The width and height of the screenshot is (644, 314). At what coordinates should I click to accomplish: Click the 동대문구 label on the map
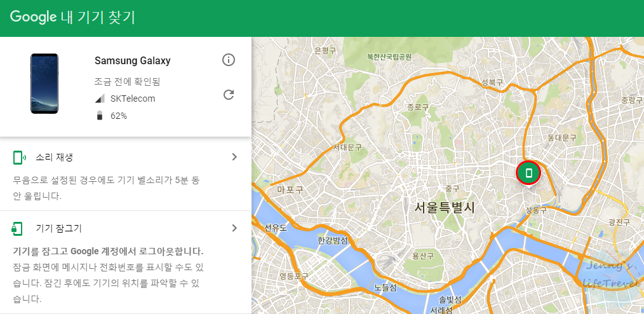(562, 138)
